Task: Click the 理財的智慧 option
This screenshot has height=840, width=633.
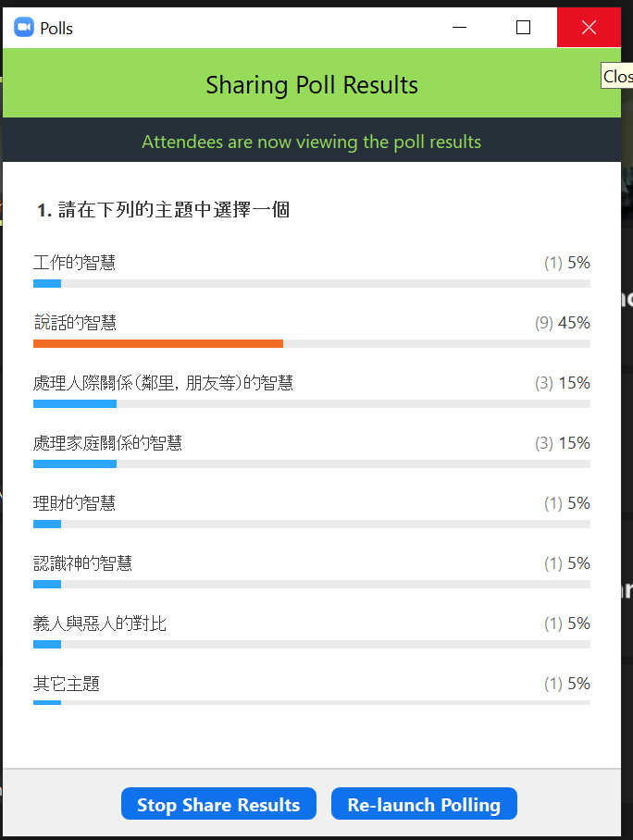Action: [75, 503]
